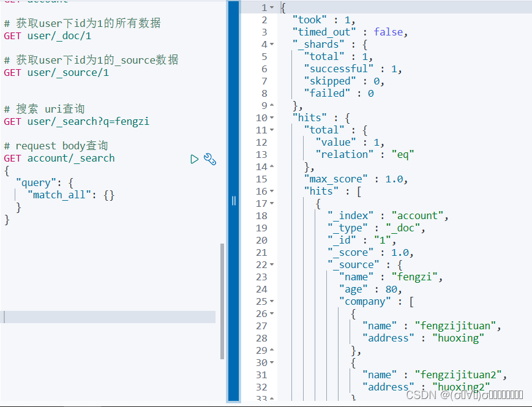Fold the "total" object at line 11

point(272,130)
